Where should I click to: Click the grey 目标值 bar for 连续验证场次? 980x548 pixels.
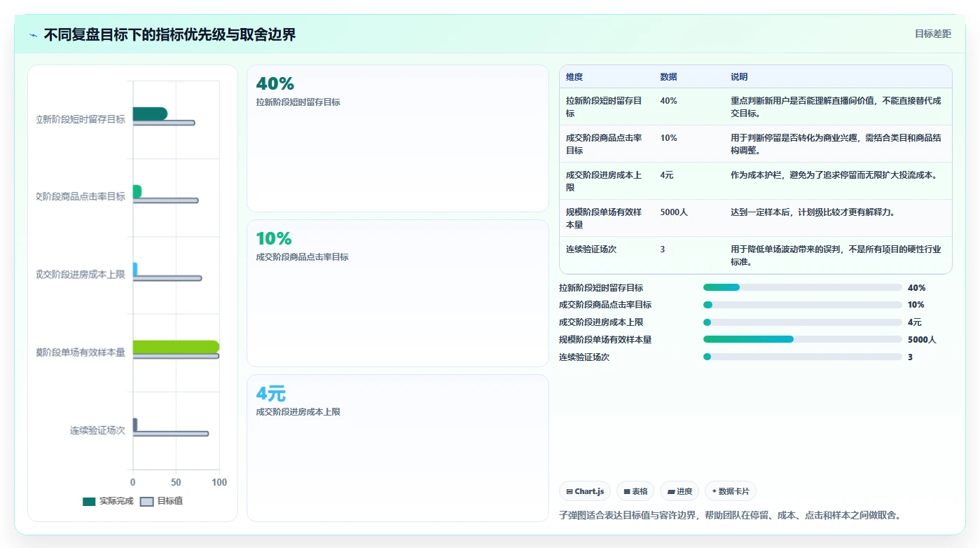click(170, 434)
